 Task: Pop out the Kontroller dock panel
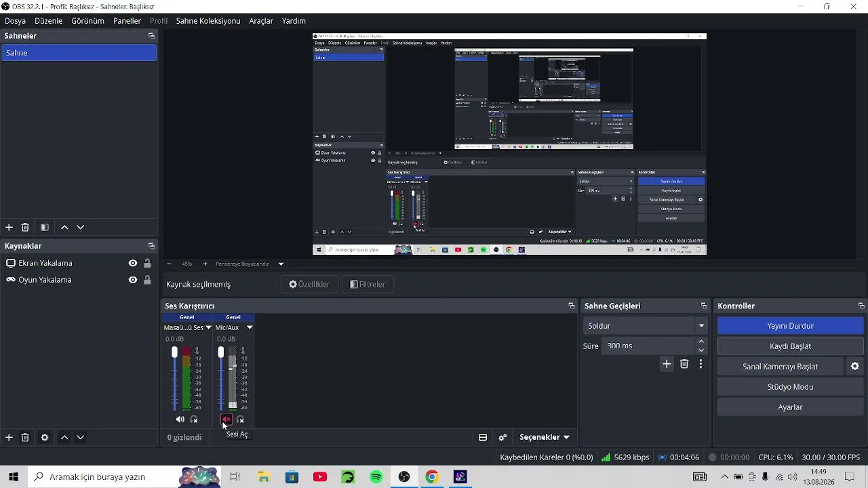point(861,306)
